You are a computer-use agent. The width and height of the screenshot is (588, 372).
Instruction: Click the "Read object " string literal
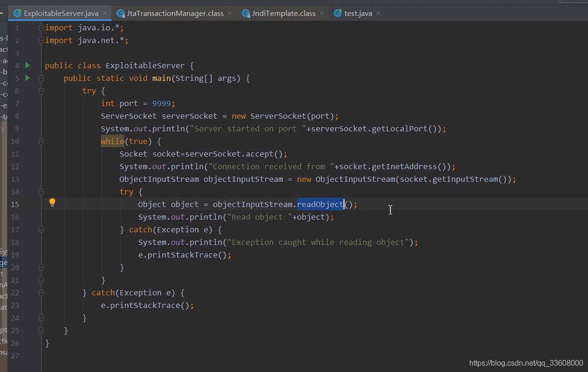[x=260, y=217]
